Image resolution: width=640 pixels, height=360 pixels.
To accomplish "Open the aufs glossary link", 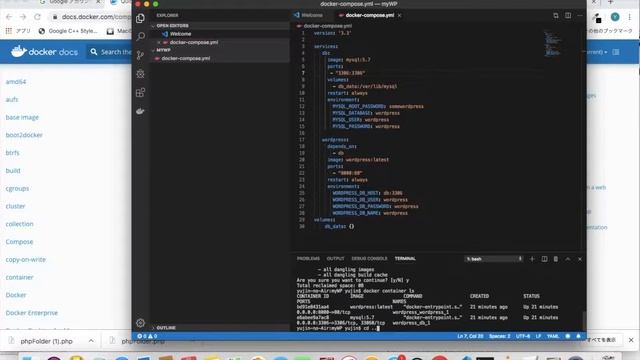I will pyautogui.click(x=12, y=100).
